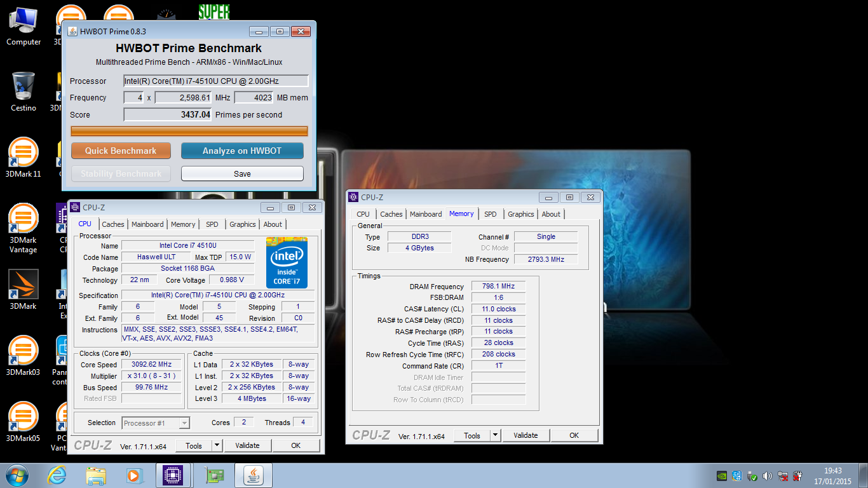Open Windows Media Player from the taskbar
Screen dimensions: 868x488
(134, 475)
